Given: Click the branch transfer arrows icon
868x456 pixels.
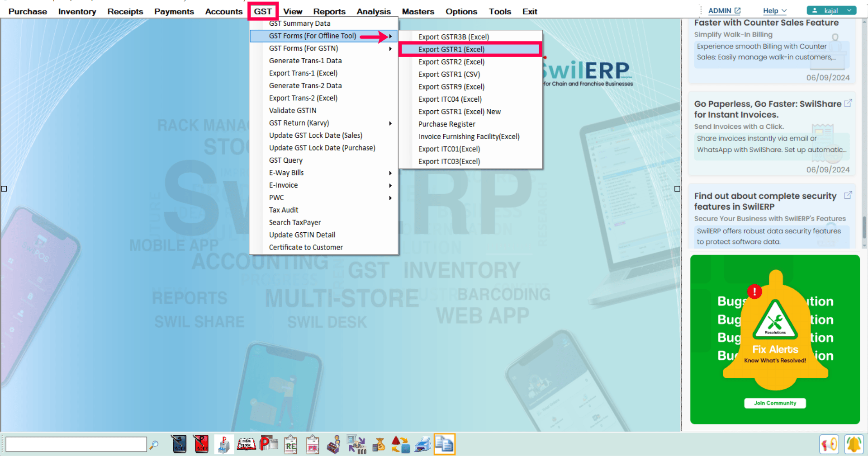Looking at the screenshot, I should click(x=356, y=444).
